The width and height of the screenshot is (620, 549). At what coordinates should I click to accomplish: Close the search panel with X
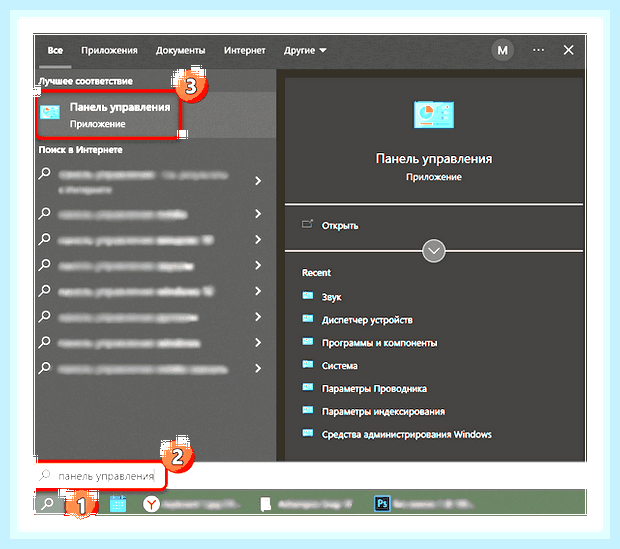[x=568, y=50]
